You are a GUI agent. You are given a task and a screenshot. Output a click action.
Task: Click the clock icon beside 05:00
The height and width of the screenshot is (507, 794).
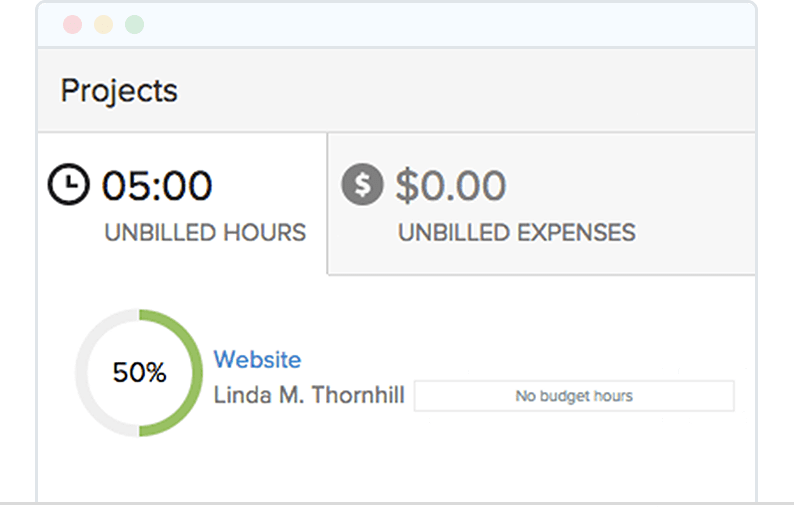(69, 186)
